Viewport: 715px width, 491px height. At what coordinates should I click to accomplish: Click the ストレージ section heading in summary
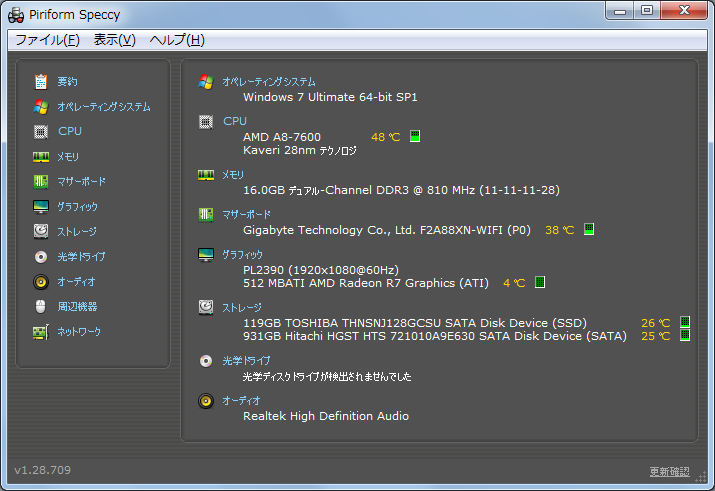click(x=242, y=307)
